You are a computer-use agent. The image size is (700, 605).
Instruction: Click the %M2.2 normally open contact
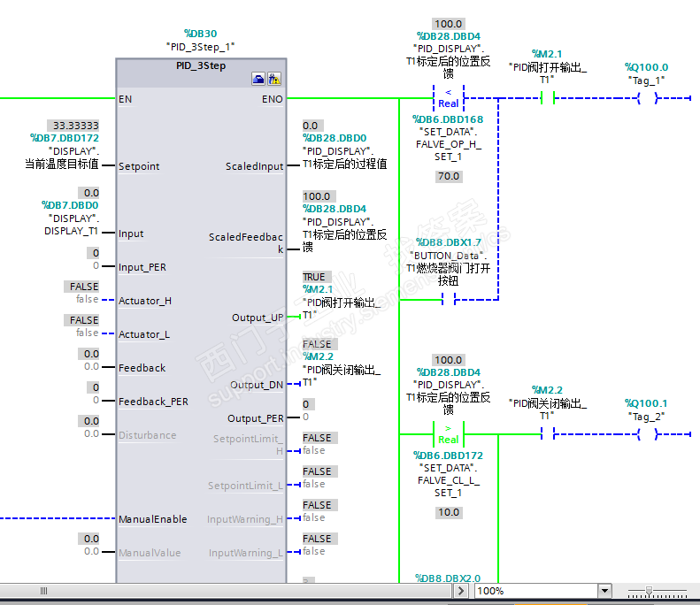[x=547, y=433]
